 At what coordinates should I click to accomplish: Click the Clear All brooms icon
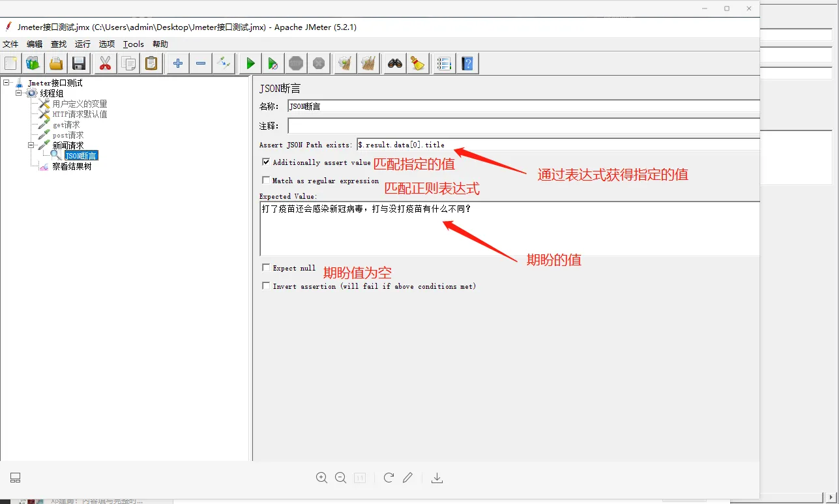[368, 63]
